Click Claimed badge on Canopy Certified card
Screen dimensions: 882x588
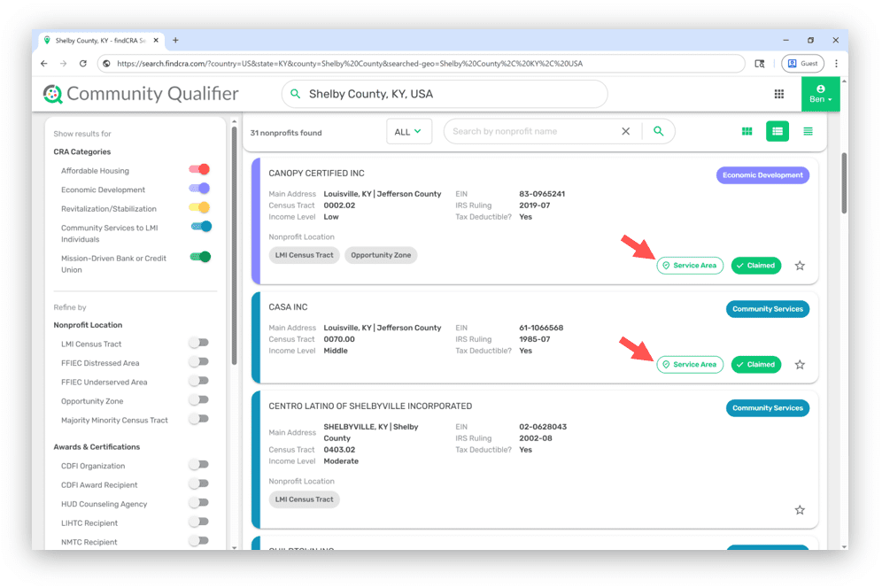[x=756, y=266]
